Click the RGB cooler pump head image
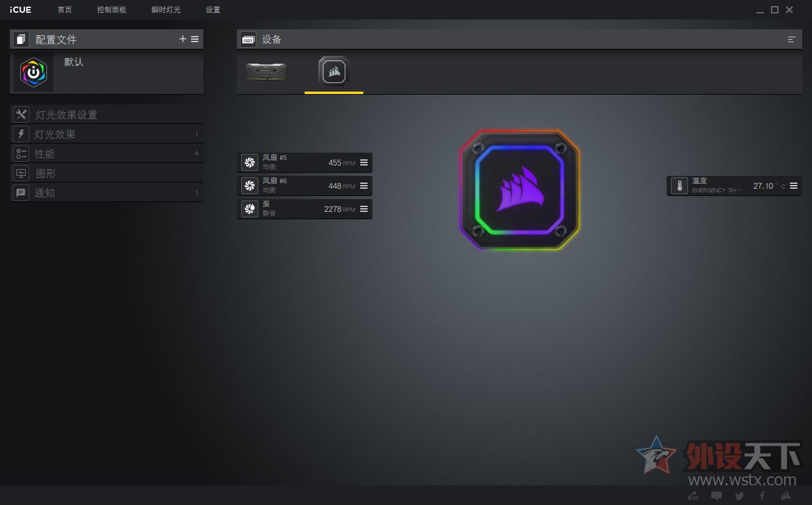Screen dimensions: 812x505 click(x=520, y=190)
